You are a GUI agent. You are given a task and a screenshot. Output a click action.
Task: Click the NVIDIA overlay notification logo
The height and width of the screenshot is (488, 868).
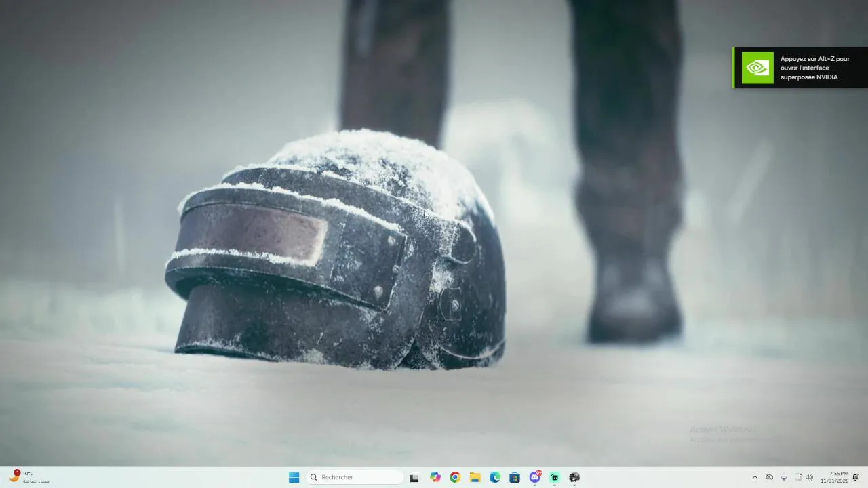click(757, 68)
